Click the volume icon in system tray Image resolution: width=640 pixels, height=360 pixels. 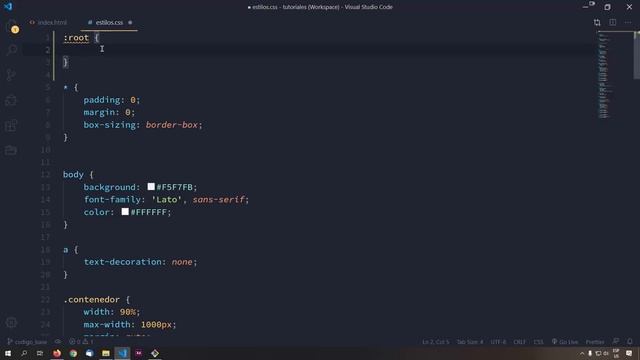point(606,353)
